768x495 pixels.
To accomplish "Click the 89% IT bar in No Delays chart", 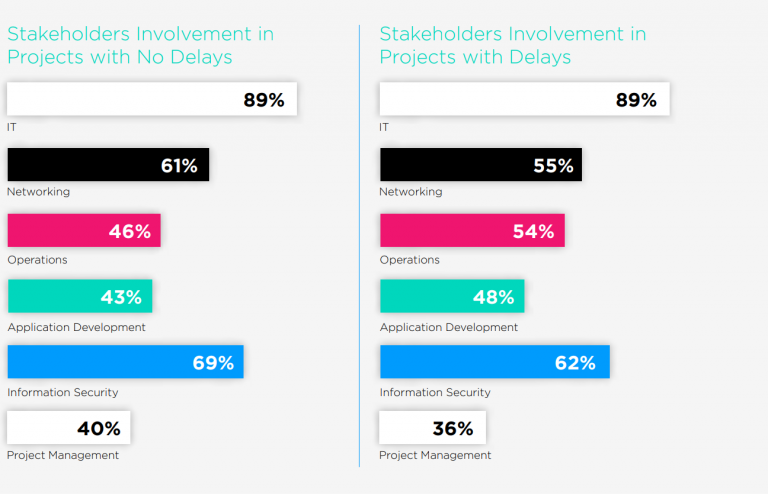I will pos(152,99).
